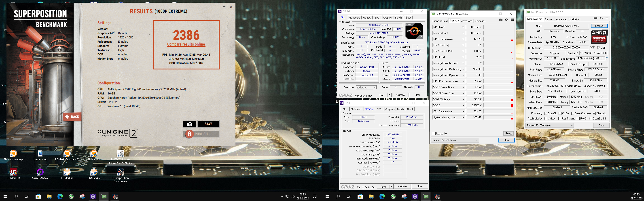Open the Superposition Benchmark desktop shortcut
Viewport: 644px width, 201px height.
(121, 176)
